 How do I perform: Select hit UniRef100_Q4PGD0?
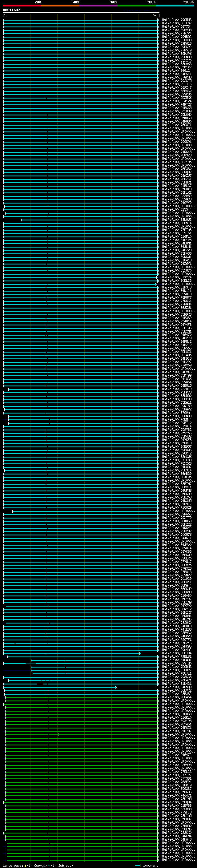(x=177, y=121)
